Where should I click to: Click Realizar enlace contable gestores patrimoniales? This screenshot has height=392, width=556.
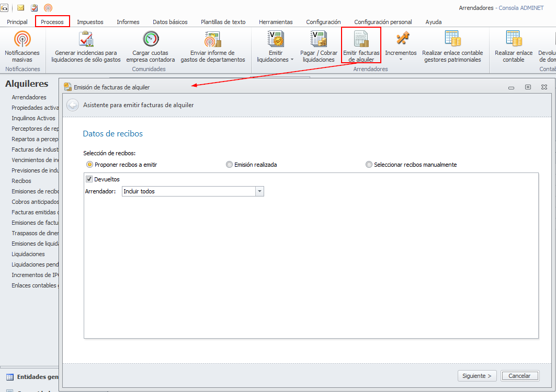(452, 47)
